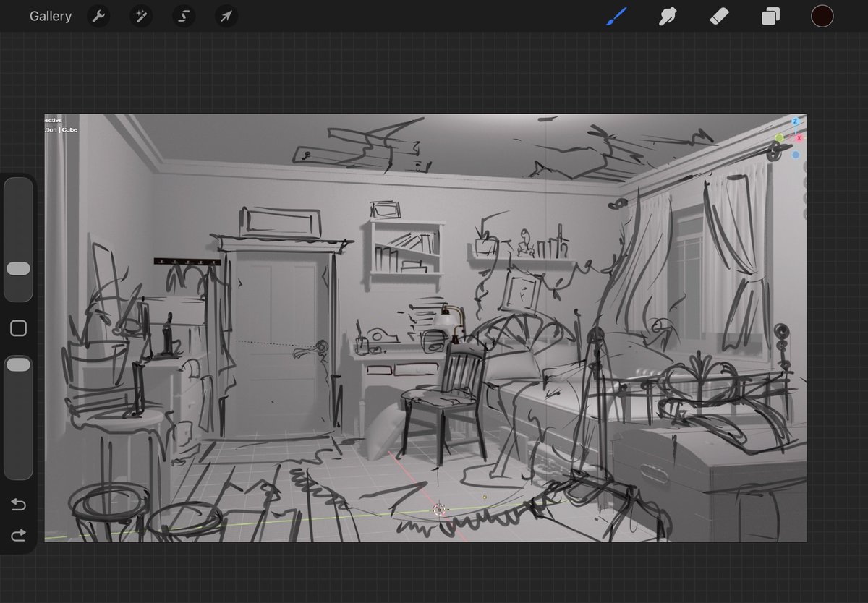The height and width of the screenshot is (603, 868).
Task: Click the blue Z axis gizmo dot
Action: click(x=795, y=121)
